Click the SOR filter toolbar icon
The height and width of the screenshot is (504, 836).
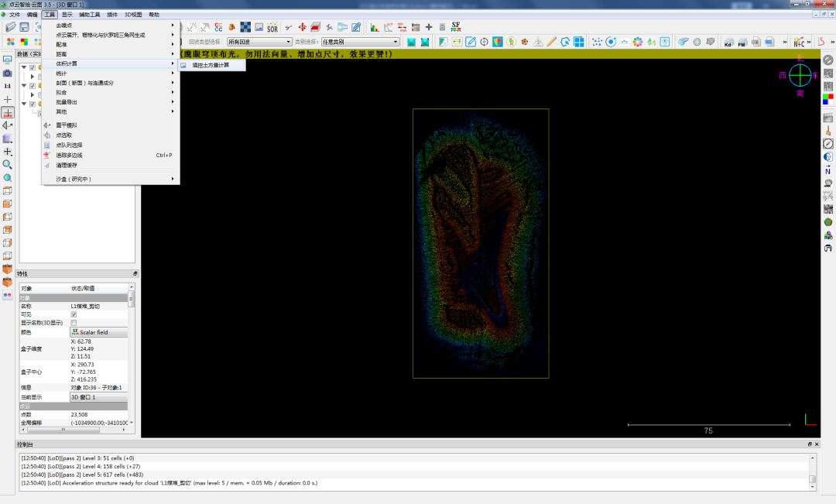pos(272,26)
